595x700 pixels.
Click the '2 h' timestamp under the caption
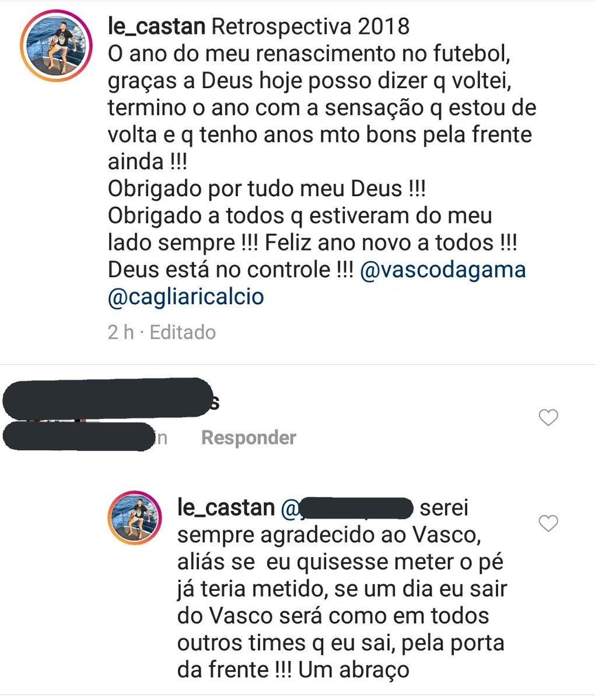[x=121, y=332]
